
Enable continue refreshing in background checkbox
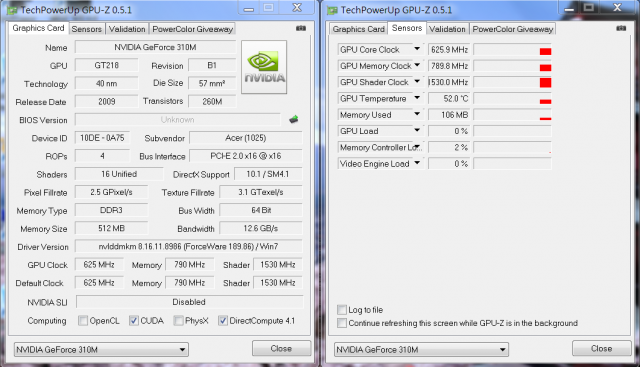(x=342, y=323)
